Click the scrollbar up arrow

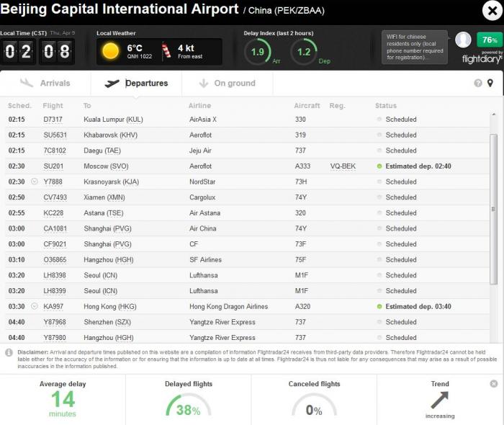(x=494, y=115)
